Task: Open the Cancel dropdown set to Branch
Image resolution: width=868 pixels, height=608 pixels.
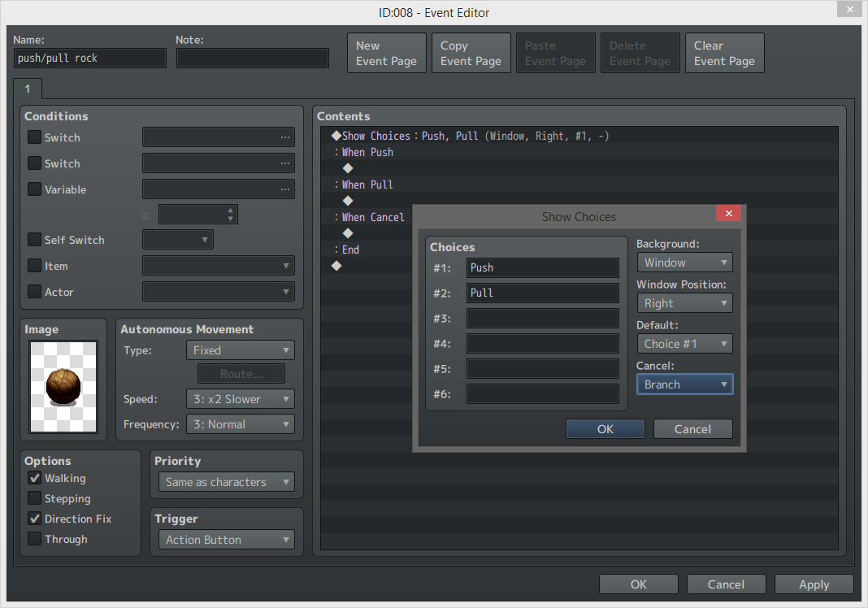Action: click(x=684, y=384)
